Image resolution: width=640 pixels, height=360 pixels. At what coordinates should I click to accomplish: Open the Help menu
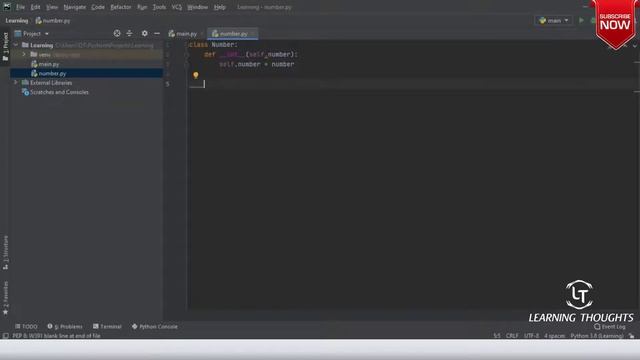click(220, 7)
